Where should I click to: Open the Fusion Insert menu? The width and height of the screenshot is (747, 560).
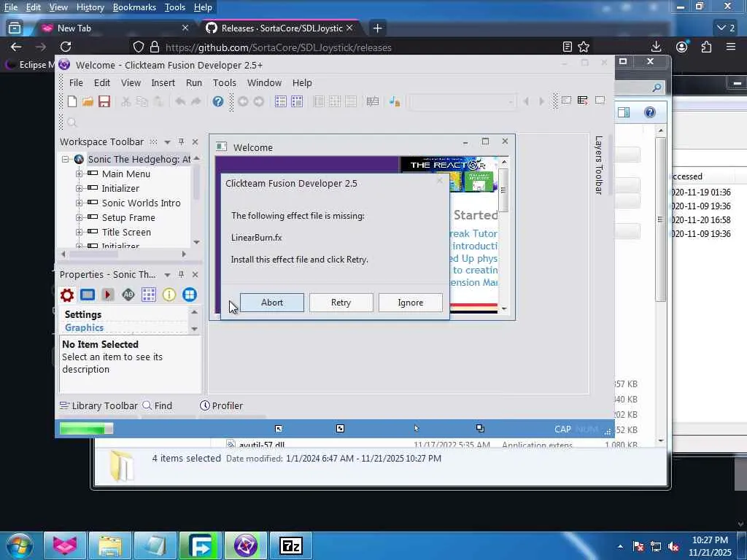click(163, 82)
